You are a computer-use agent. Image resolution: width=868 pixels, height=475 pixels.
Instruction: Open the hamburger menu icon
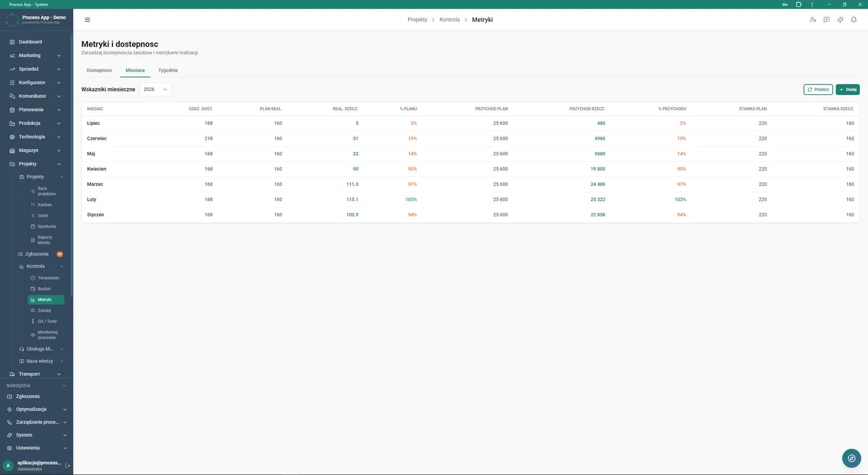click(x=87, y=20)
